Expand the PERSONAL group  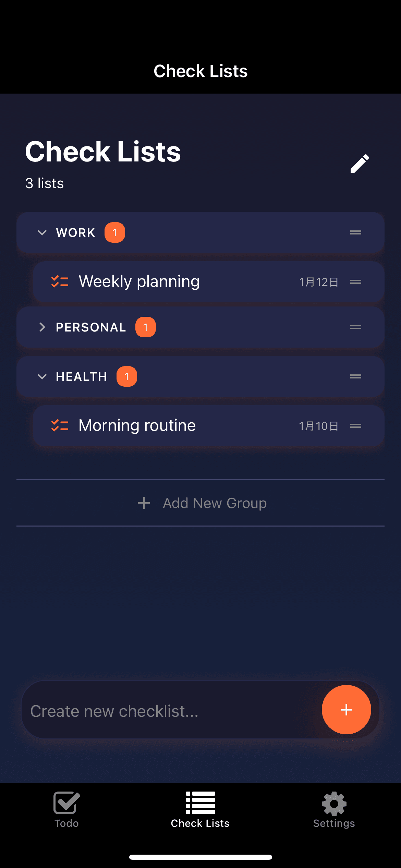pos(42,327)
